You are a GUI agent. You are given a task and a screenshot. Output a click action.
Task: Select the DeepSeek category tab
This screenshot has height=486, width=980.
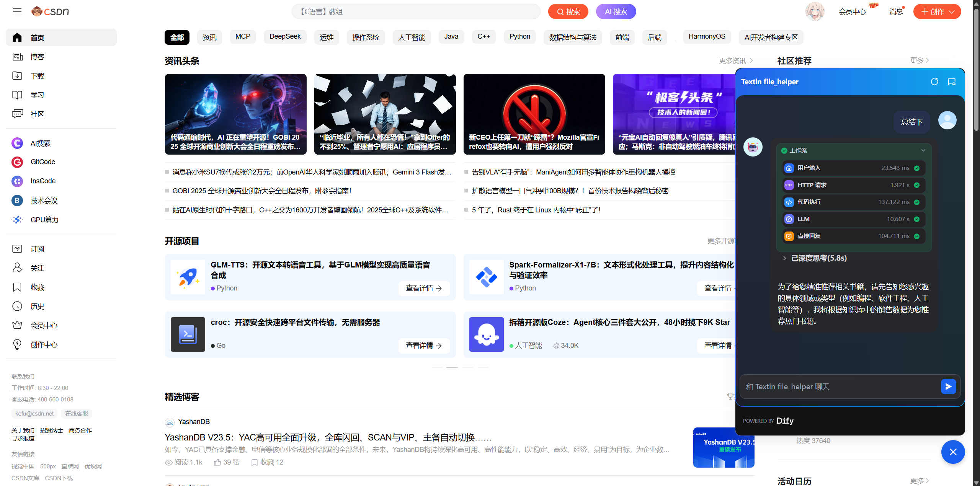click(285, 37)
